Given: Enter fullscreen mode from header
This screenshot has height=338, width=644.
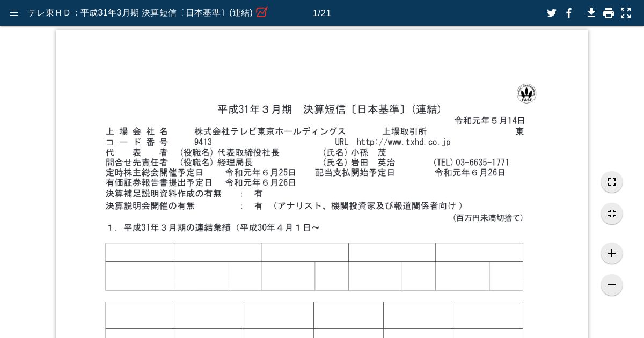Looking at the screenshot, I should click(626, 13).
